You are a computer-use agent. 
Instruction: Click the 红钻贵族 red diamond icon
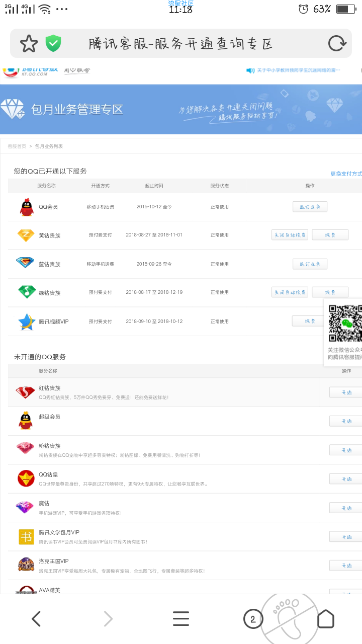(x=25, y=392)
